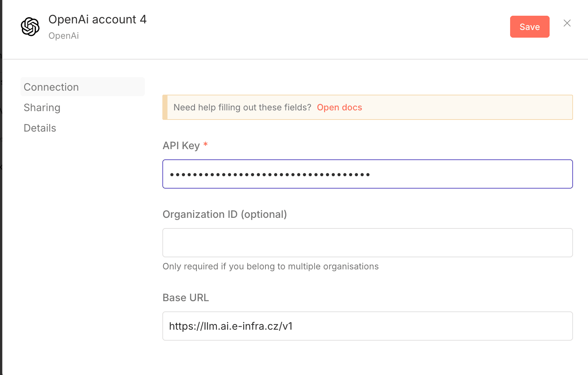Close the credential dialog with X
The width and height of the screenshot is (588, 375).
(x=567, y=23)
